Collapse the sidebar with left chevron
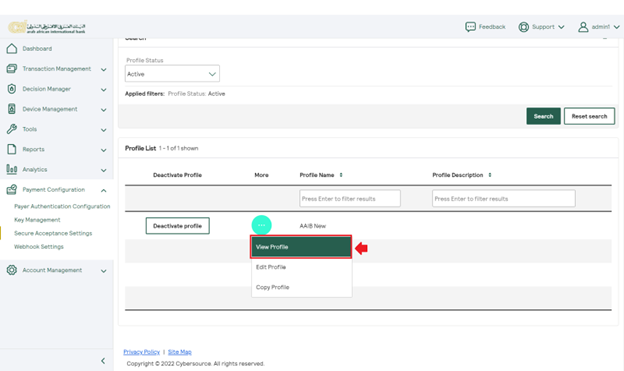Screen dimensions: 624x371 point(103,361)
